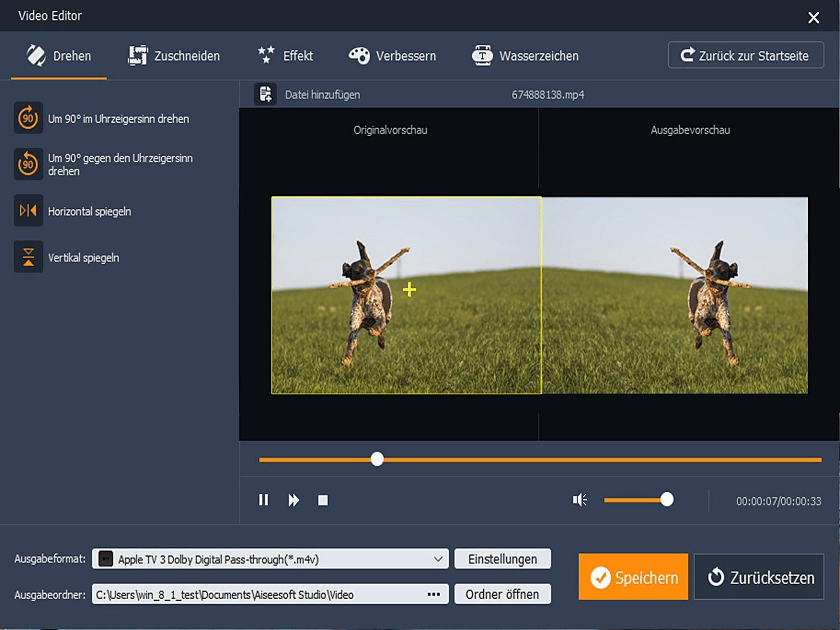
Task: Open the Wasserzeichen tab
Action: click(x=525, y=56)
